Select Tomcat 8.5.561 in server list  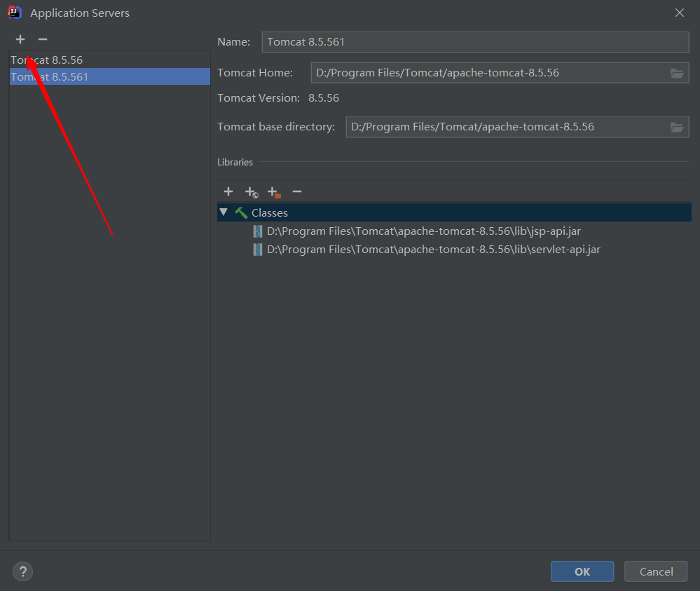tap(110, 76)
